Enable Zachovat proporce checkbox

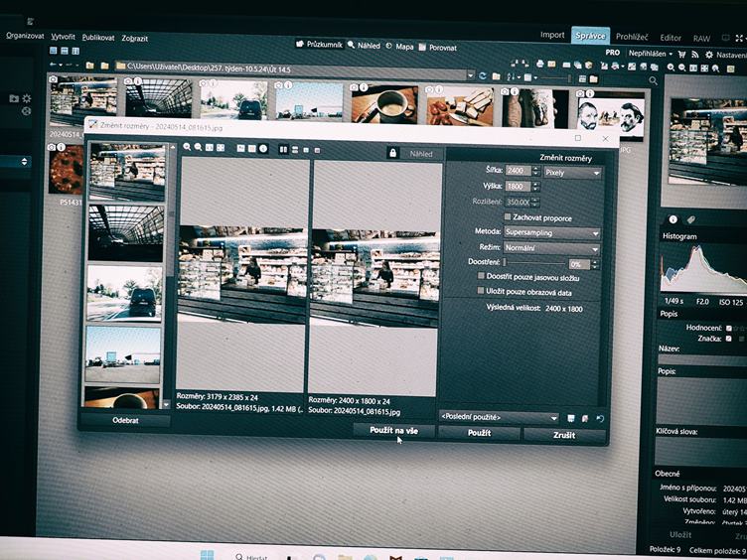pos(508,216)
